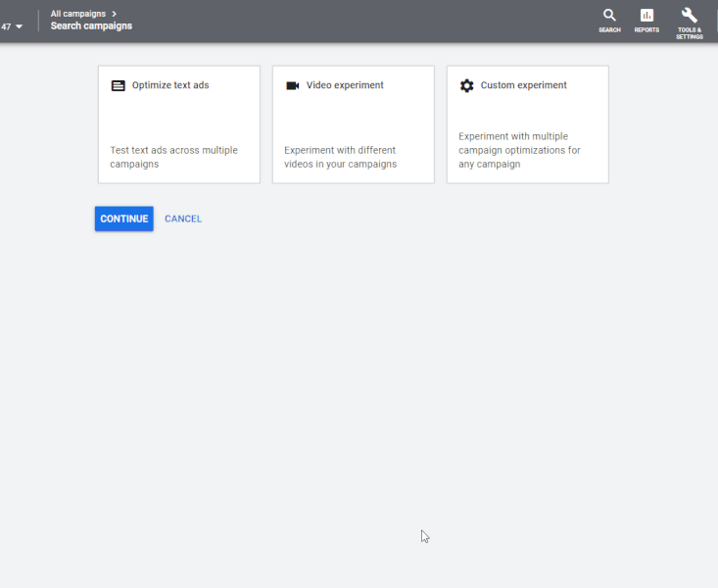Viewport: 718px width, 588px height.
Task: Open Reports via the bar chart icon
Action: coord(646,15)
